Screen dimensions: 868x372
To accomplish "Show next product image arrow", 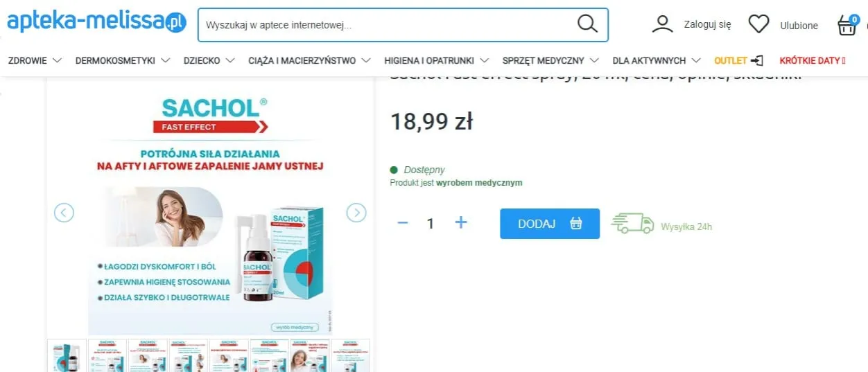I will (x=356, y=213).
